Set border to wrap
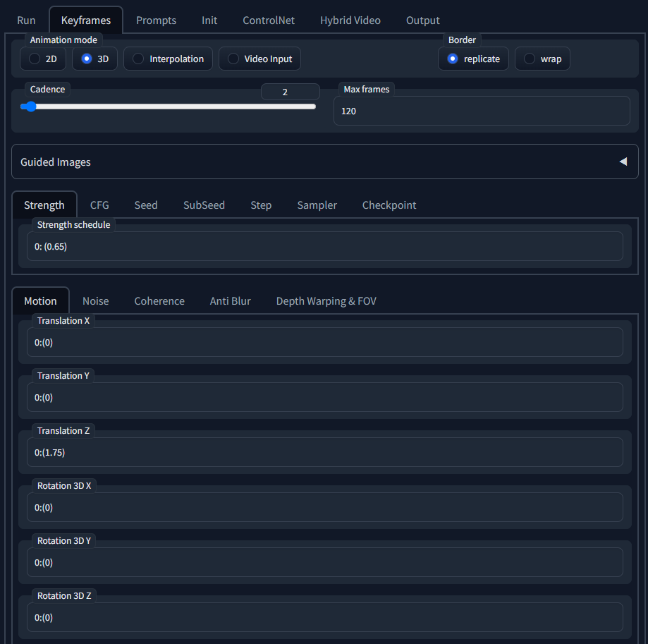This screenshot has height=644, width=648. click(x=542, y=59)
